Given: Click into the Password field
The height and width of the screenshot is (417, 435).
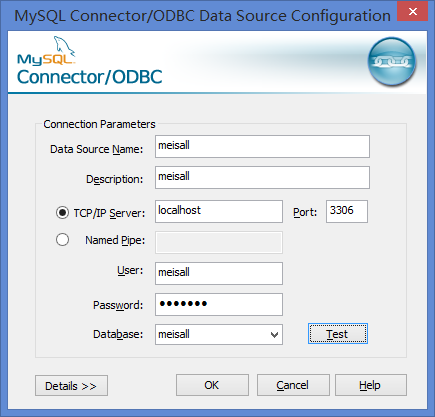Looking at the screenshot, I should coord(219,304).
